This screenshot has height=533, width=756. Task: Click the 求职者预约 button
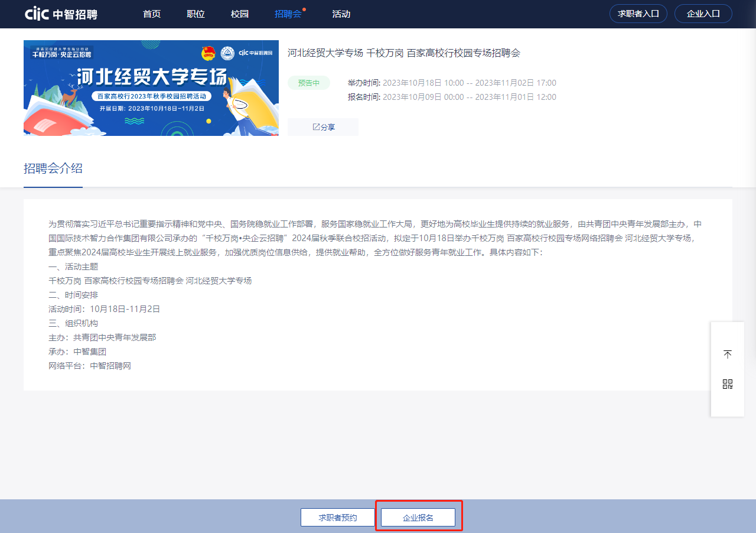tap(338, 517)
